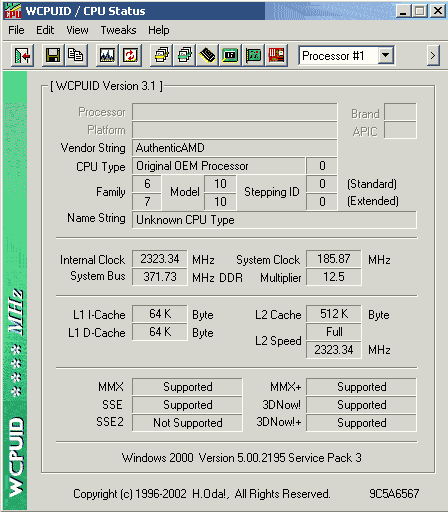Click the extended Family value 7
Image resolution: width=448 pixels, height=512 pixels.
[147, 202]
